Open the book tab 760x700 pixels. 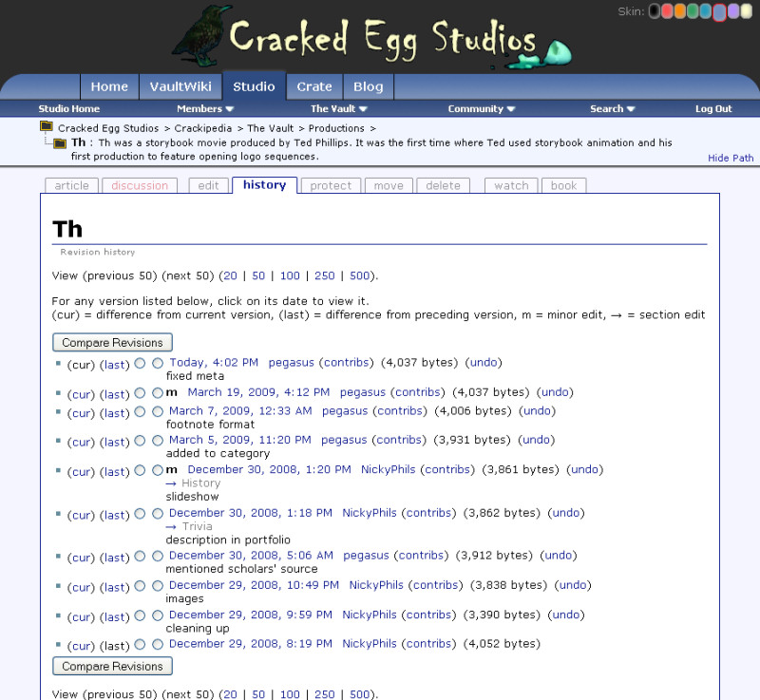[x=563, y=185]
